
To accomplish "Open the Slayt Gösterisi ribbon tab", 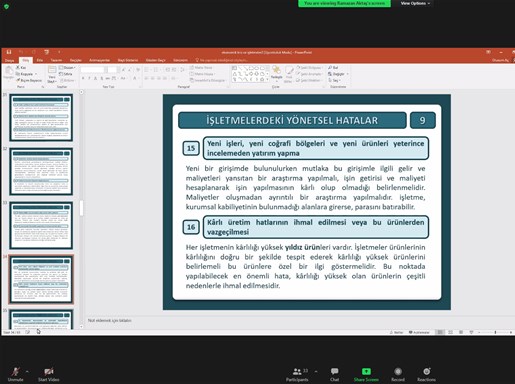I will (x=128, y=60).
